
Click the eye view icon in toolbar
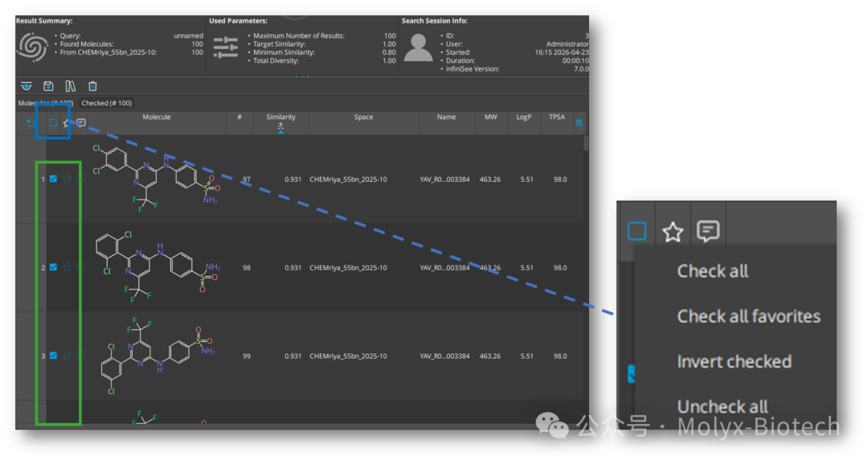pos(26,86)
